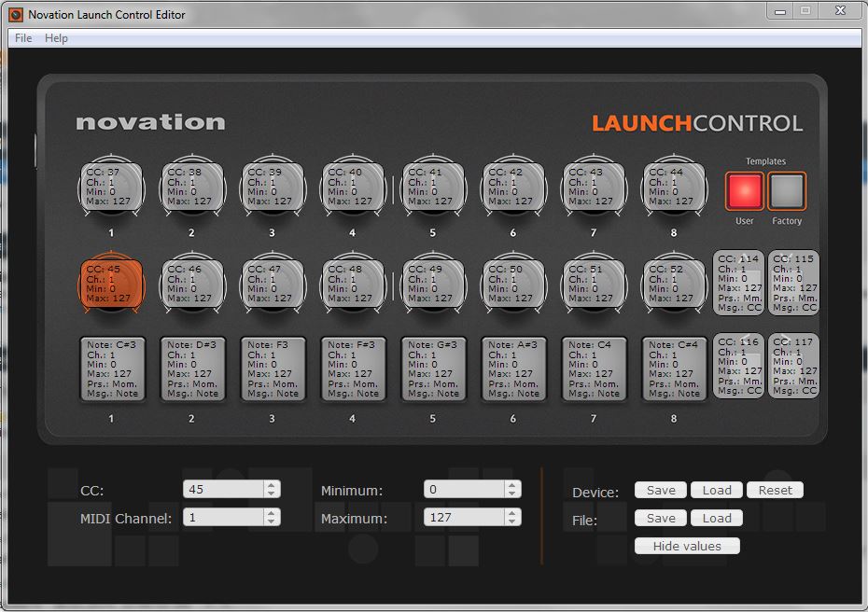Select the knob labeled CC: 41
Screen dimensions: 868x612
[433, 187]
